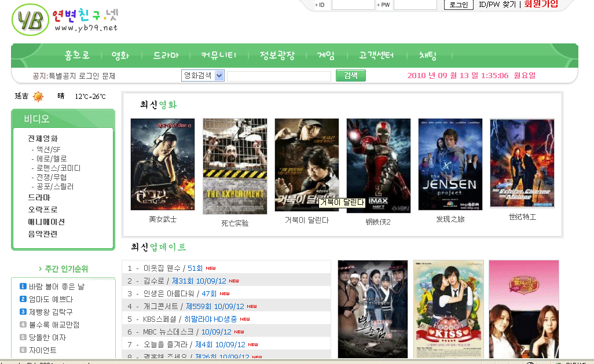The height and width of the screenshot is (364, 594).
Task: Open the Jensen Project poster
Action: pyautogui.click(x=450, y=164)
